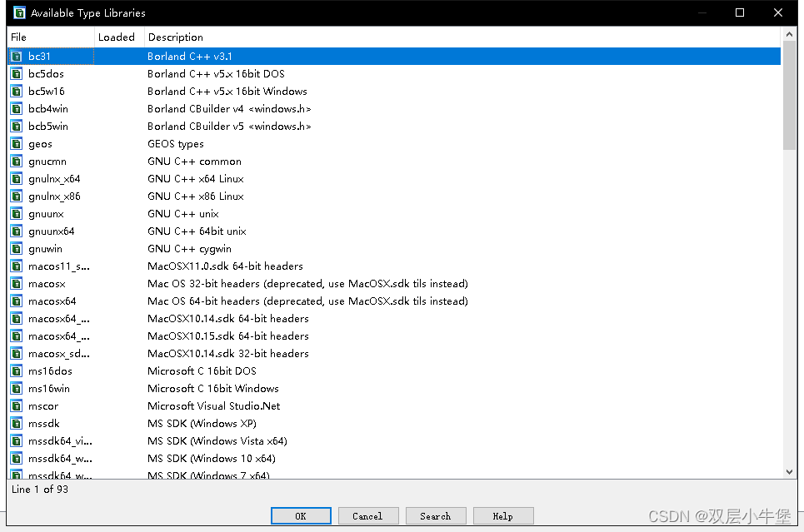Click the gnuunx64 library icon
The width and height of the screenshot is (804, 532).
click(17, 231)
